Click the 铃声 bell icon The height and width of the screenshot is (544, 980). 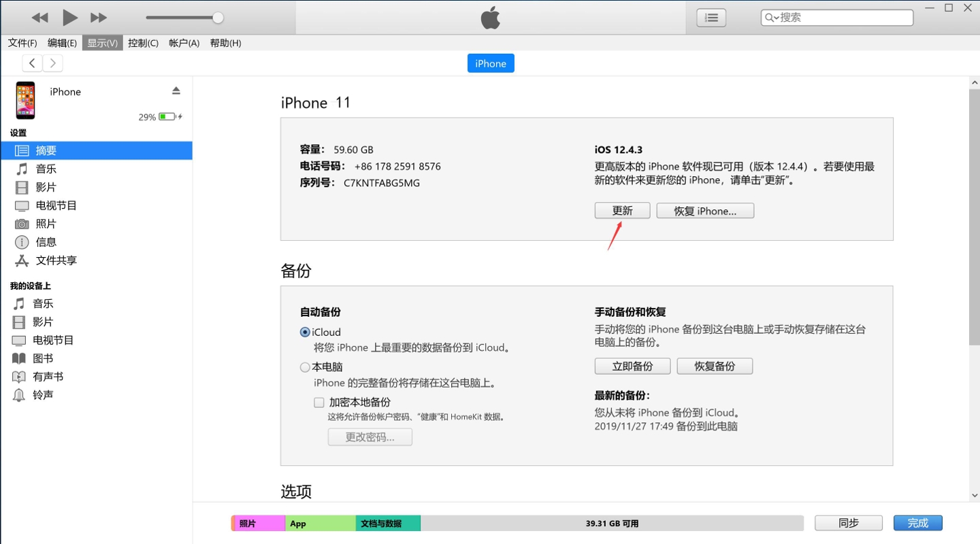click(x=19, y=395)
